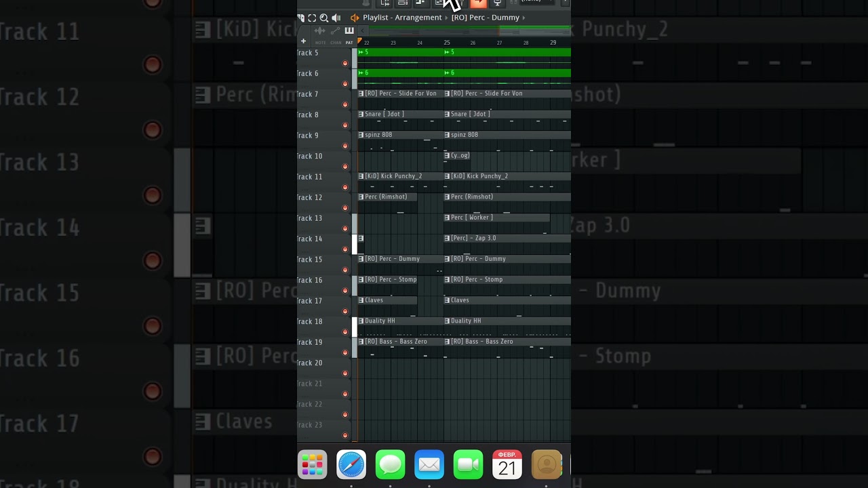Select the Track 15 header
868x488 pixels.
tap(324, 264)
